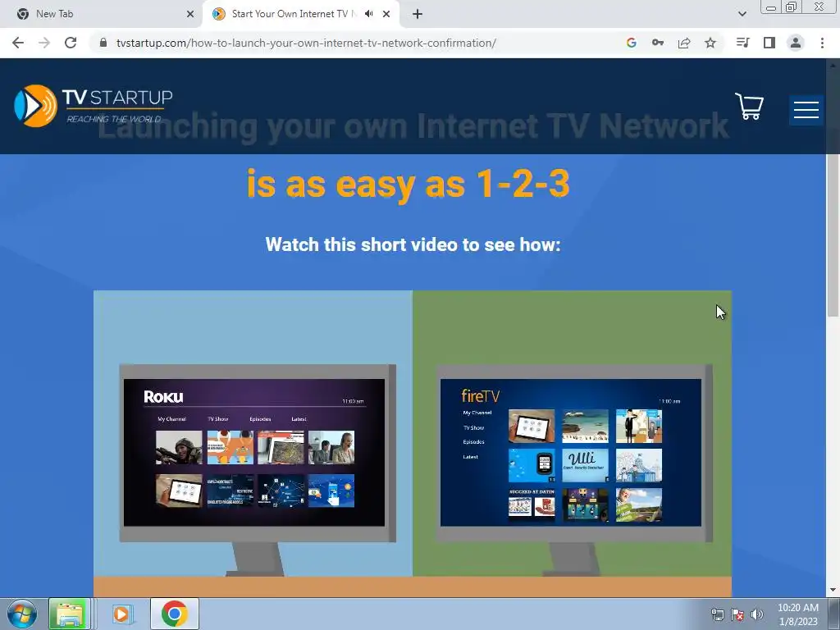Open Chrome side panel
Viewport: 840px width, 630px height.
pyautogui.click(x=769, y=43)
